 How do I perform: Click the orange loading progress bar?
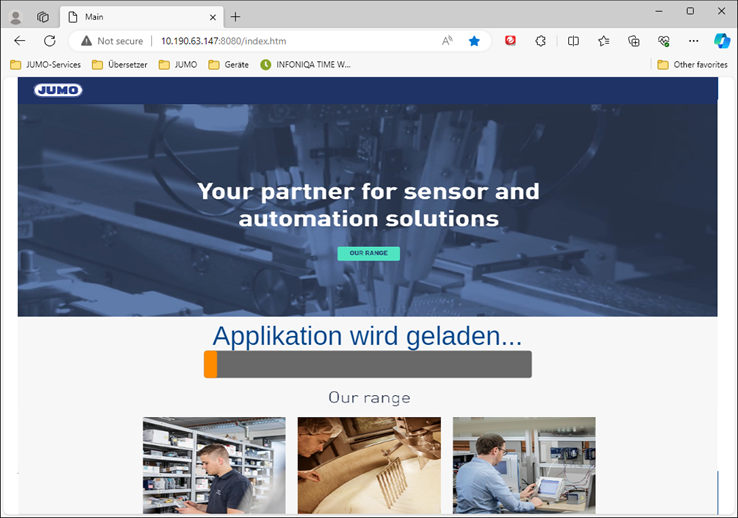(x=211, y=364)
